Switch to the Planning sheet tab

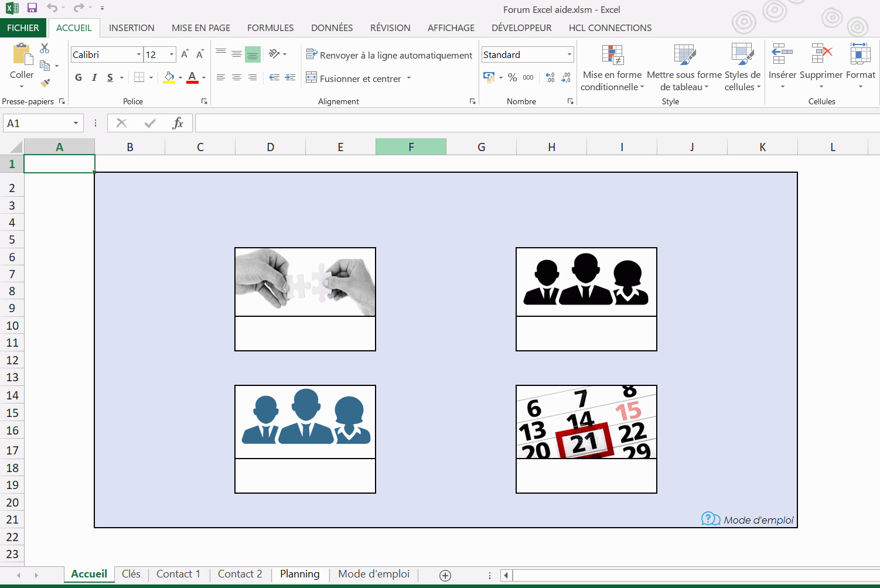click(299, 574)
